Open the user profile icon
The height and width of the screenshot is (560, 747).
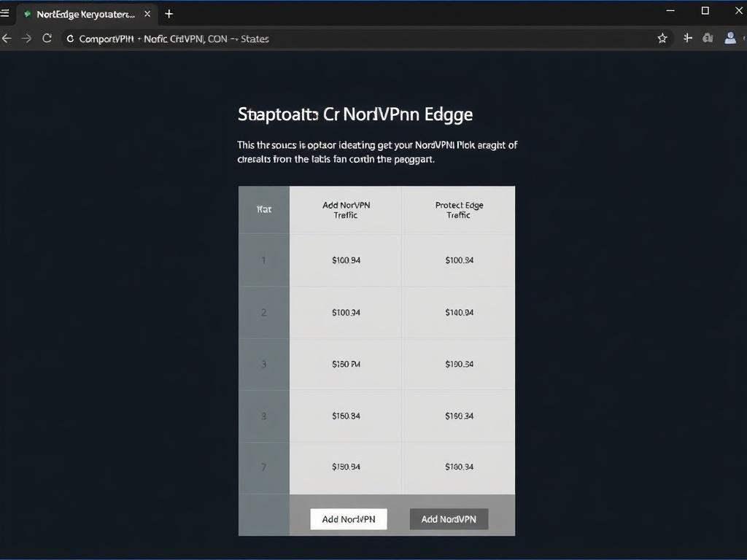[x=729, y=38]
